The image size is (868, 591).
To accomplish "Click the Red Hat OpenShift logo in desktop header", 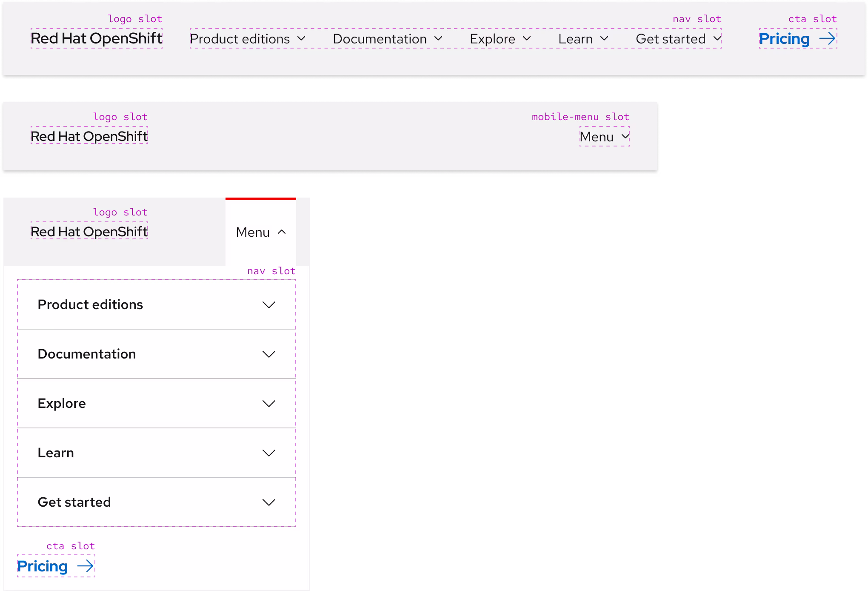I will pos(96,39).
